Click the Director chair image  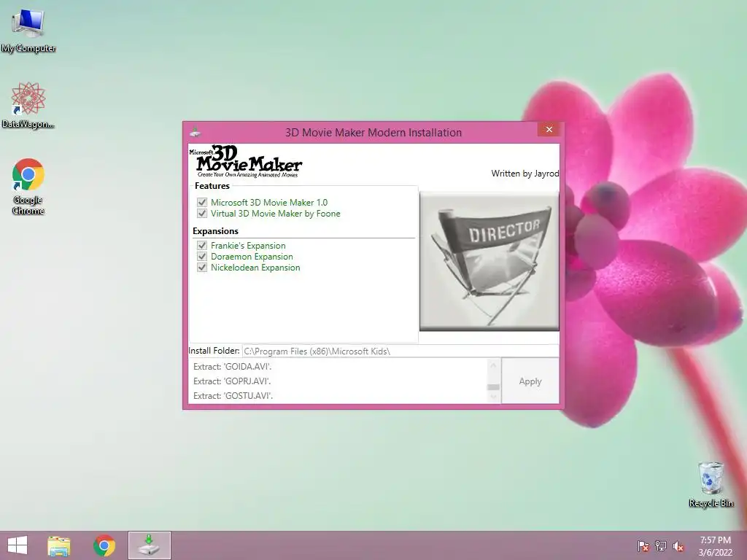(489, 261)
